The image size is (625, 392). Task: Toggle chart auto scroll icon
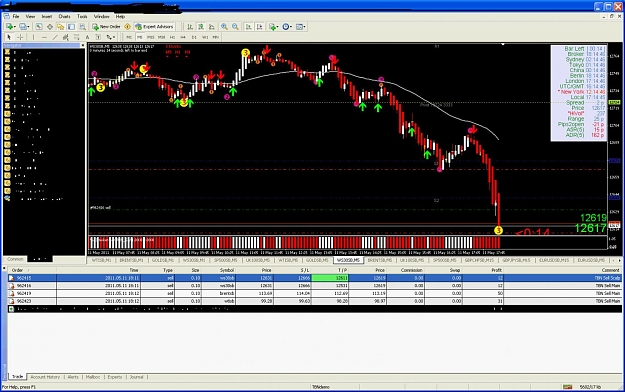coord(249,27)
